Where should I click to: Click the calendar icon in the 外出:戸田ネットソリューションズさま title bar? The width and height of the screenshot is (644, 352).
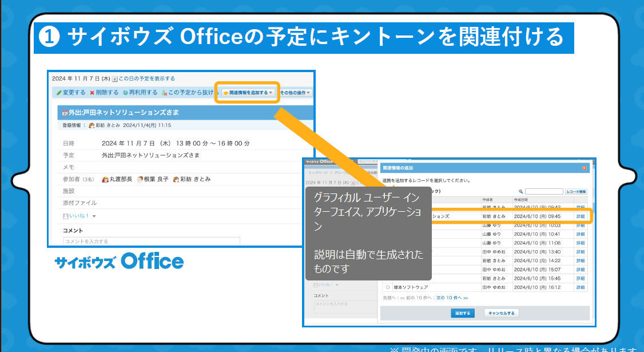65,113
